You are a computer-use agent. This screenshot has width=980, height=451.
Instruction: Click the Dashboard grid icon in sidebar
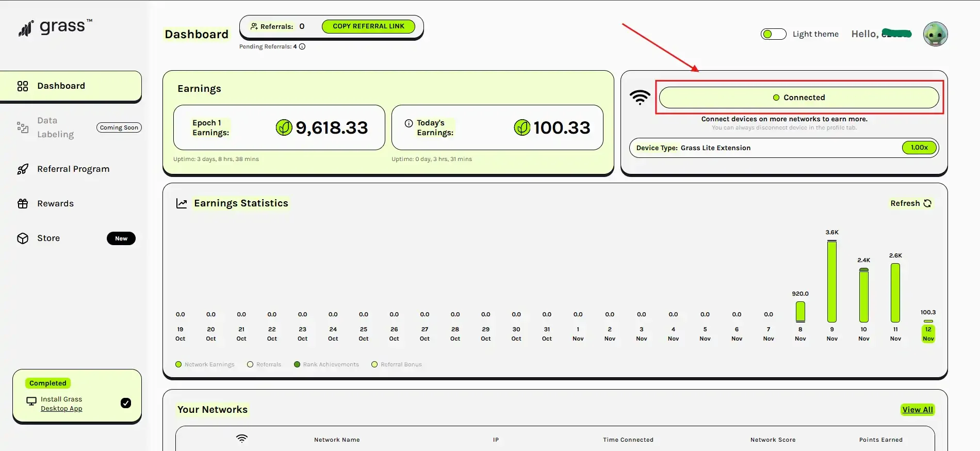(x=23, y=86)
